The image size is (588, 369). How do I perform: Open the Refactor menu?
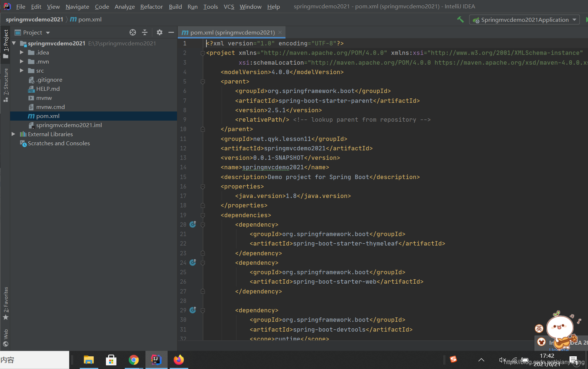tap(152, 7)
